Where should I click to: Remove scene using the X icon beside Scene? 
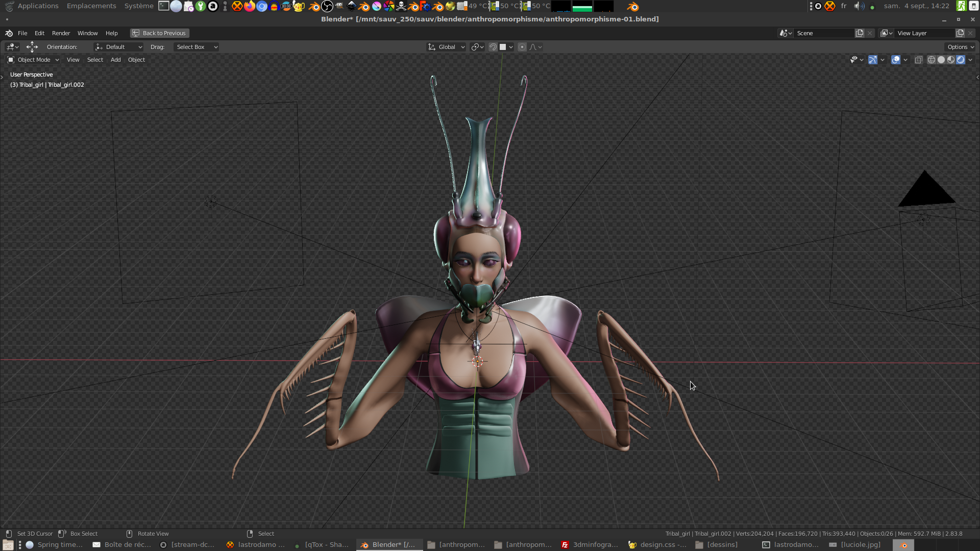point(870,33)
